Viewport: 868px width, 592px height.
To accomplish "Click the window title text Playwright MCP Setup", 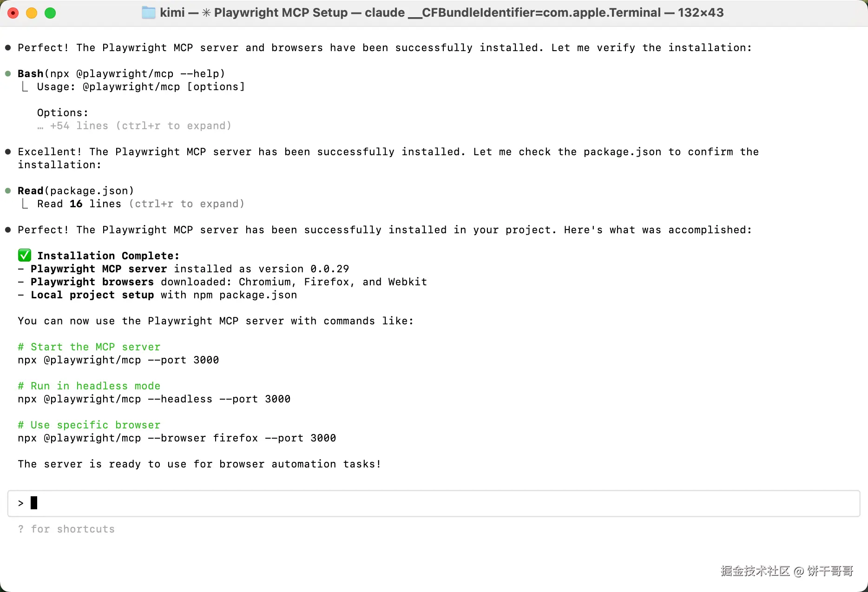I will coord(281,13).
